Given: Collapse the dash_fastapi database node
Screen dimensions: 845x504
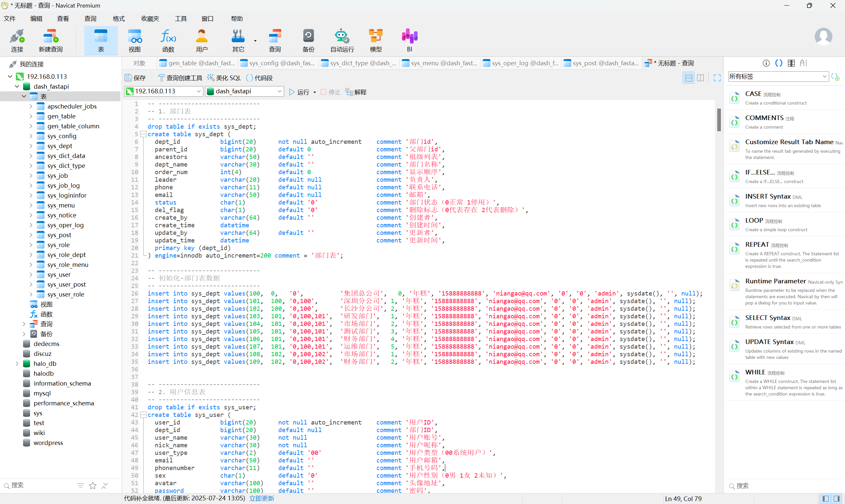Looking at the screenshot, I should click(17, 86).
